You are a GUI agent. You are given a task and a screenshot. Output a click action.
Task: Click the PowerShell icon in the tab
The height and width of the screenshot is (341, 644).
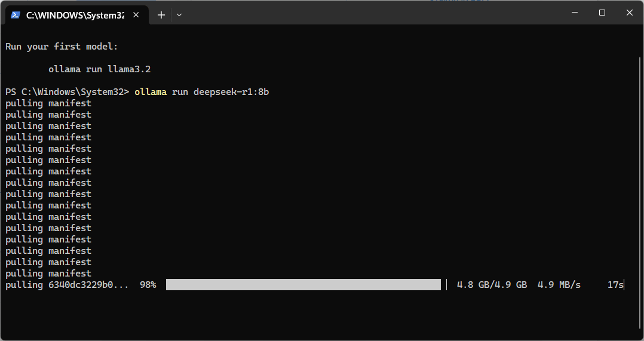coord(16,15)
